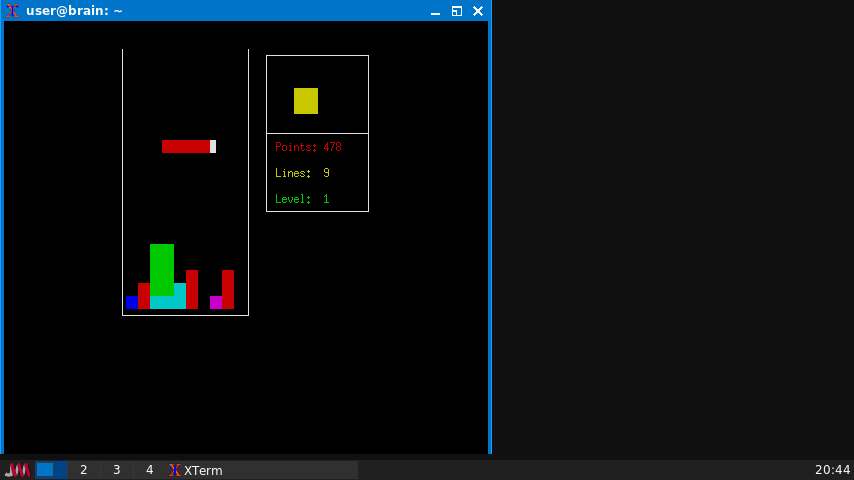Open the JWM start menu icon
The height and width of the screenshot is (480, 854).
click(x=17, y=470)
